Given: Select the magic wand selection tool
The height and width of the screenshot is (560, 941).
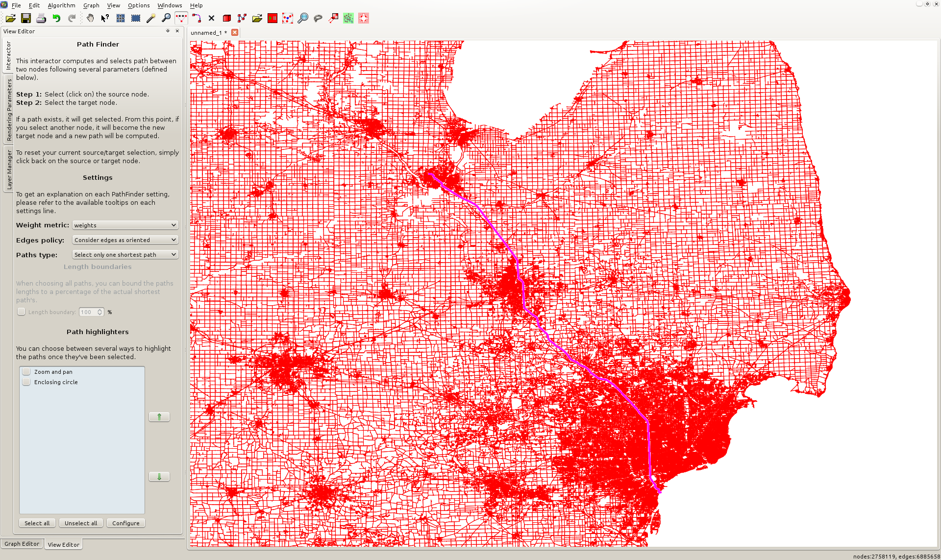Looking at the screenshot, I should [151, 19].
